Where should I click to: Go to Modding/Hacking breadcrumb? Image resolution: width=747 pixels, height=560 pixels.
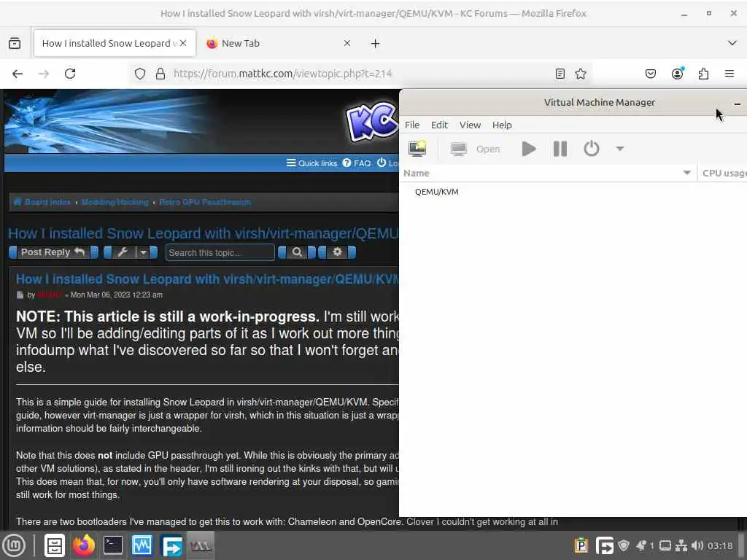[115, 203]
